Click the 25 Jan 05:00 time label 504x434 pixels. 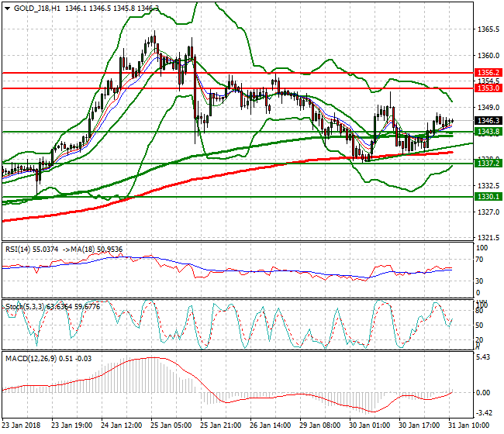tap(171, 425)
